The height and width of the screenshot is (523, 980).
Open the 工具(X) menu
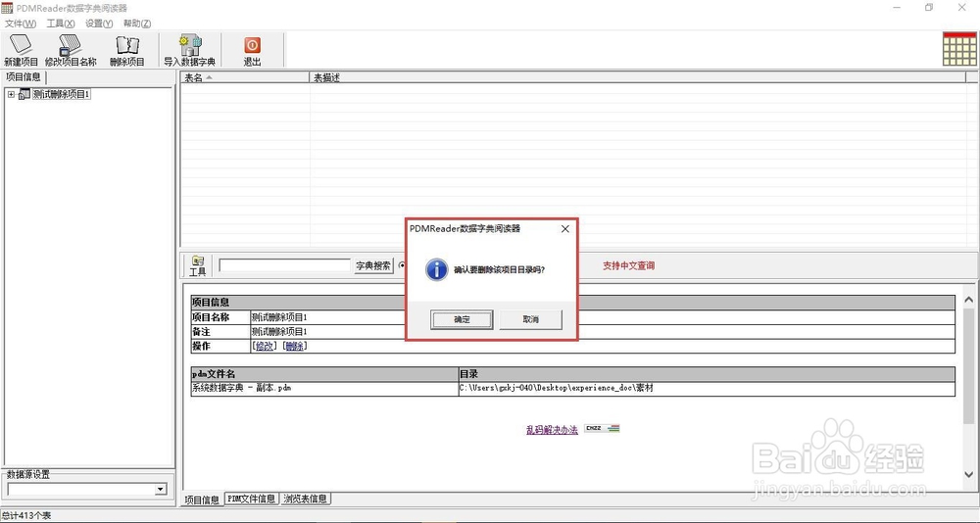[x=61, y=24]
